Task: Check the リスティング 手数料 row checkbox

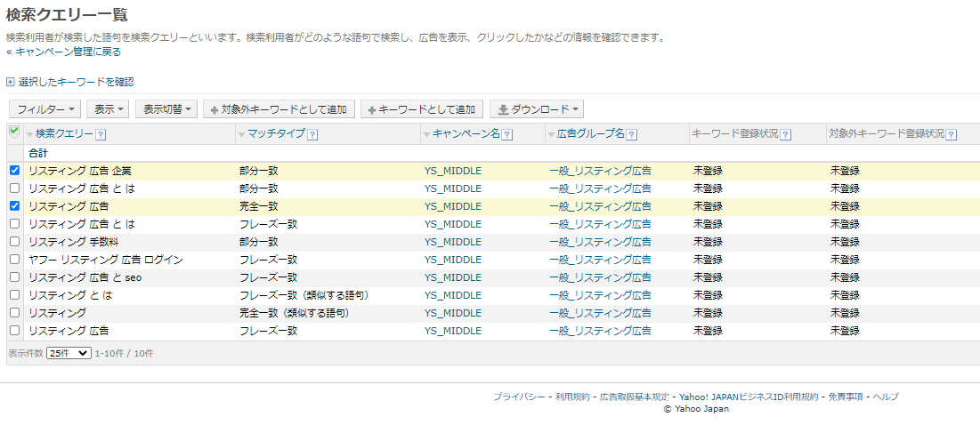Action: 15,241
